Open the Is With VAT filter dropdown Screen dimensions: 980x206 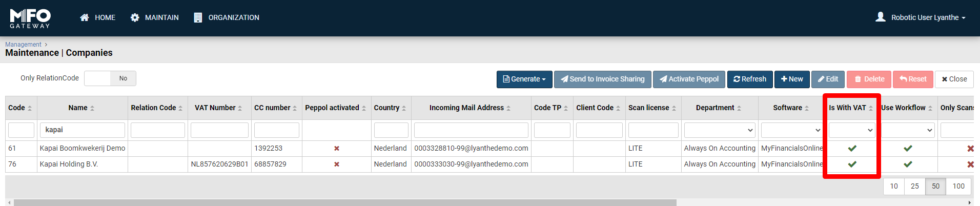click(x=852, y=130)
